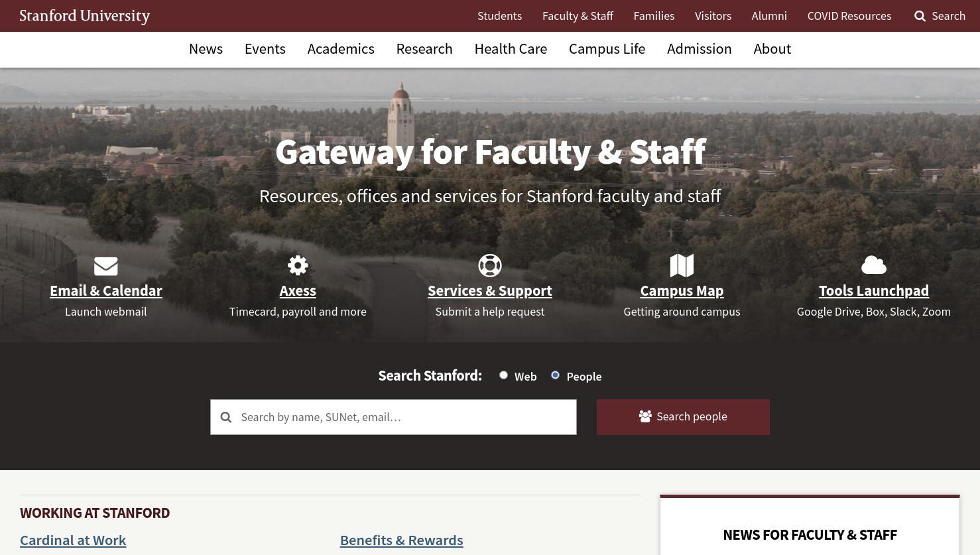Open the Academics menu item
The height and width of the screenshot is (555, 980).
click(341, 49)
